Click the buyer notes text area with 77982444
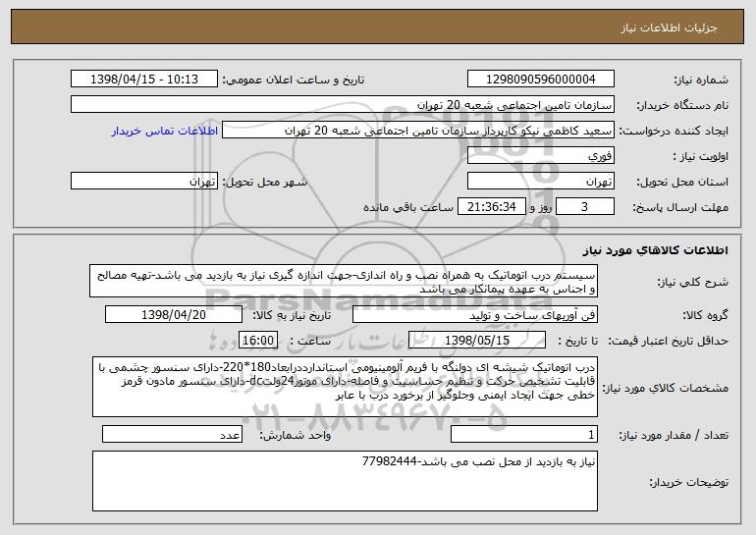 [x=345, y=481]
